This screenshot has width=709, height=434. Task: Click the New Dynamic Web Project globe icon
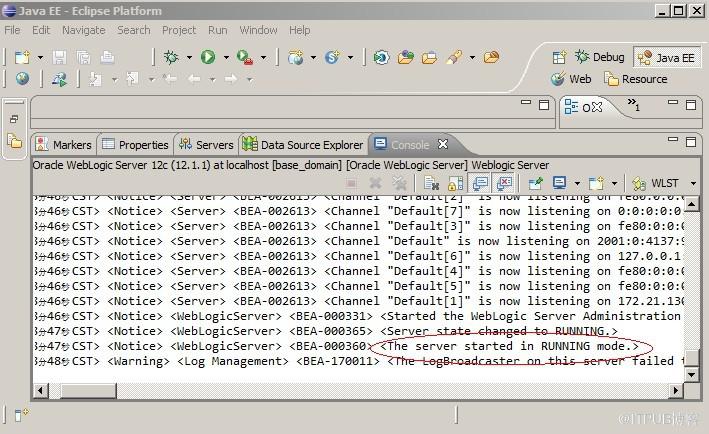coord(295,57)
